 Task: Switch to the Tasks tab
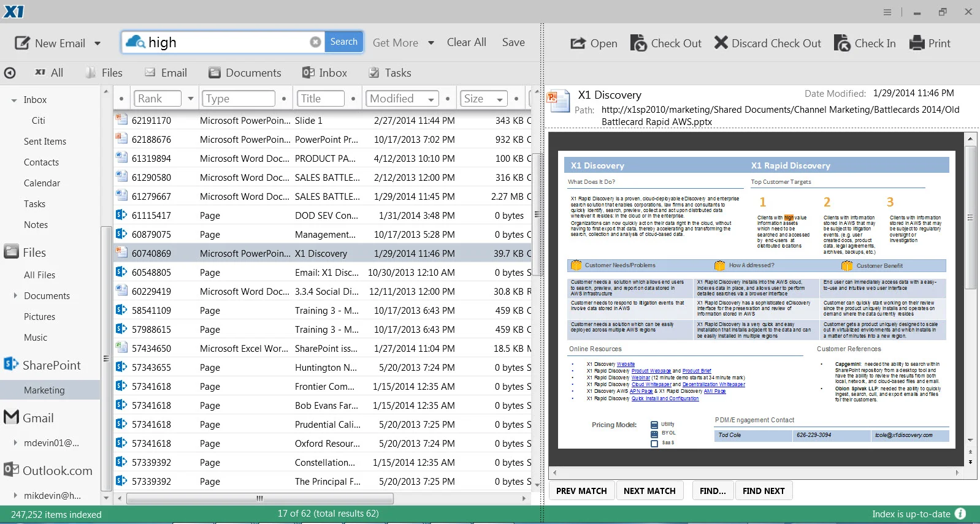[x=389, y=72]
